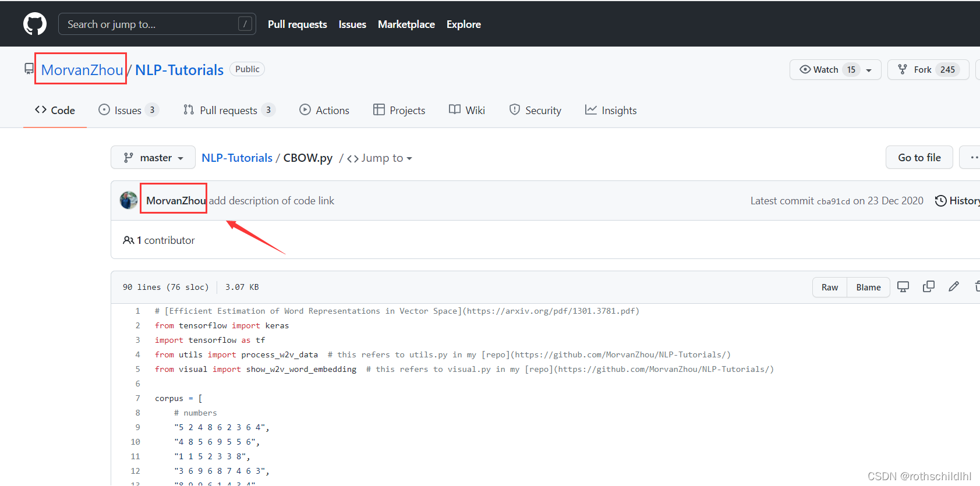The height and width of the screenshot is (486, 980).
Task: Click the '90 lines (76 sloc)' file info
Action: click(165, 288)
